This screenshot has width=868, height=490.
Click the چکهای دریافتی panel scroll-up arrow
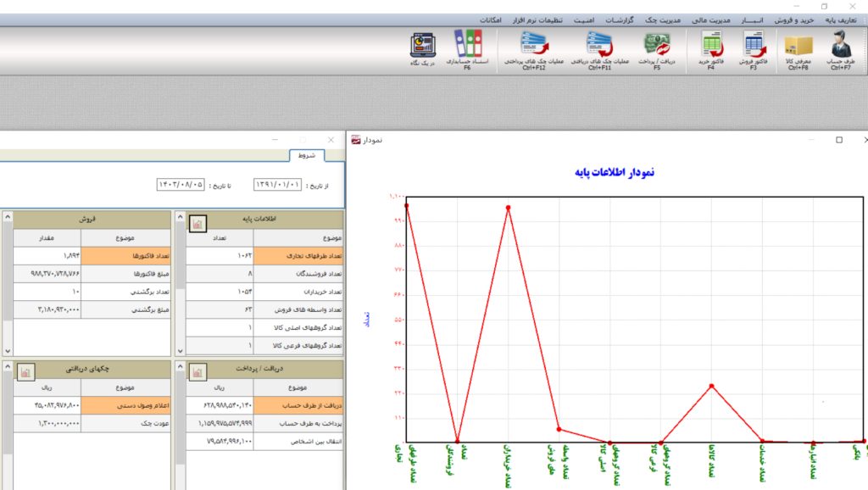(8, 366)
